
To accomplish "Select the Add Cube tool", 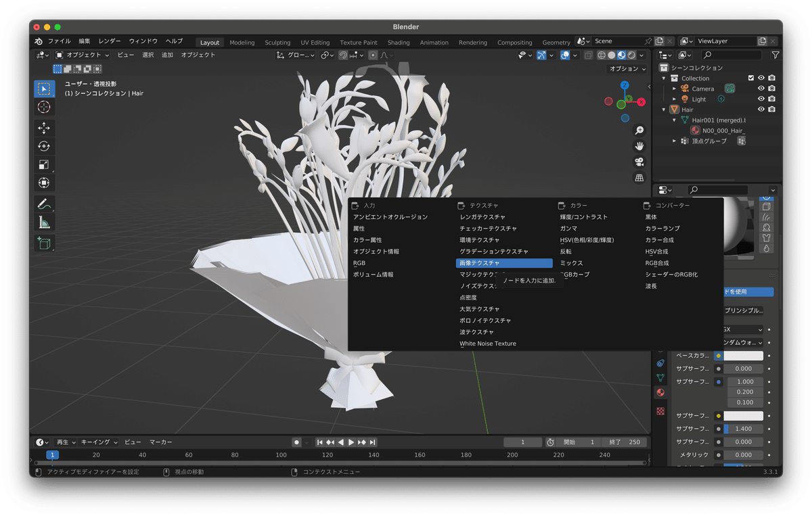I will 44,243.
